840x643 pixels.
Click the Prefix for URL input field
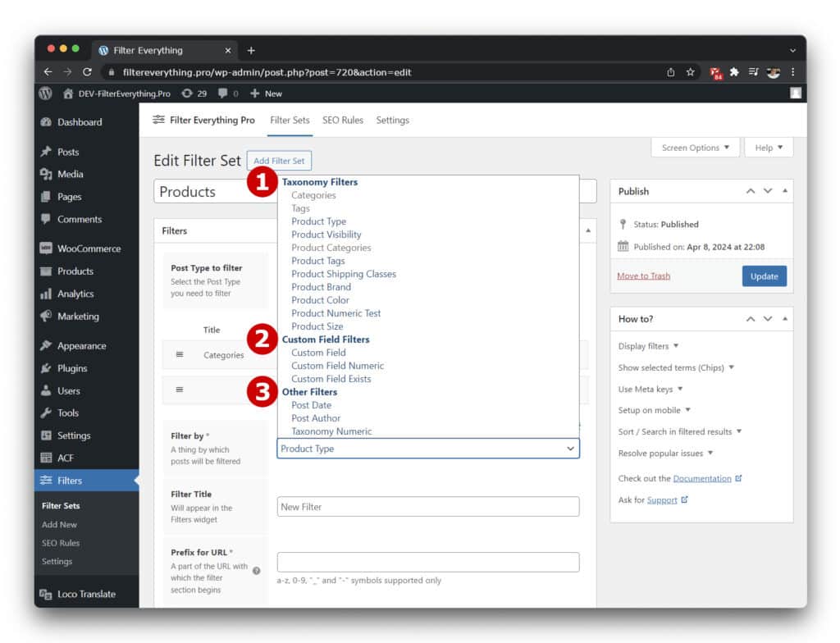coord(428,562)
